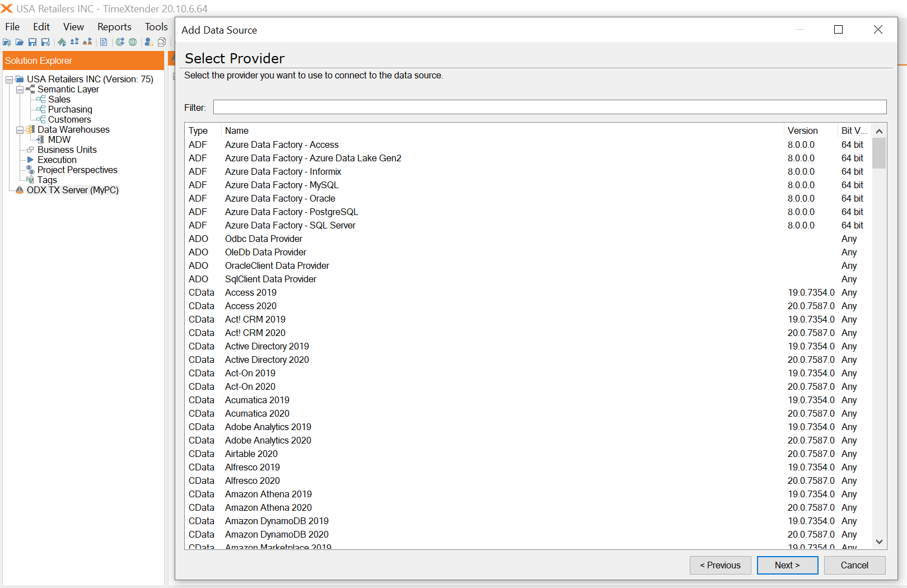The width and height of the screenshot is (907, 588).
Task: Select ODX TX Server (MyPC) node
Action: click(x=73, y=190)
